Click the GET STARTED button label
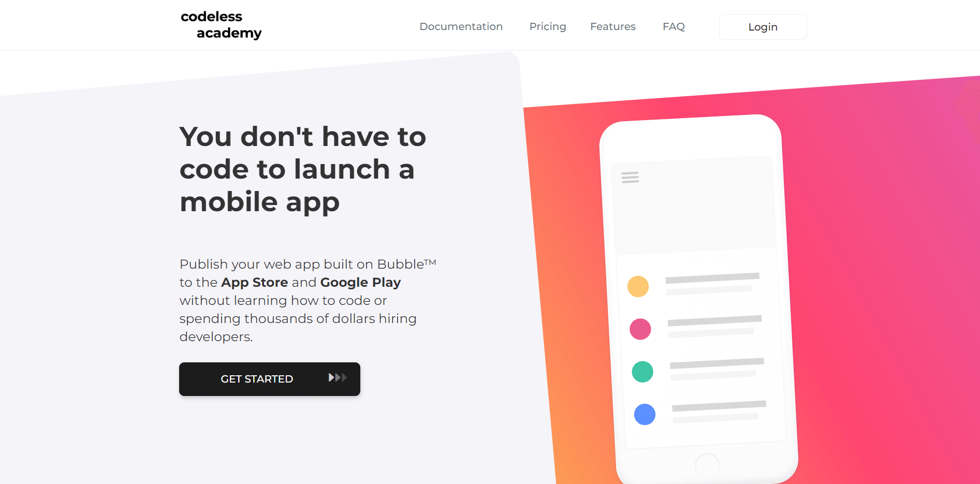Screen dimensions: 980x484 [257, 379]
